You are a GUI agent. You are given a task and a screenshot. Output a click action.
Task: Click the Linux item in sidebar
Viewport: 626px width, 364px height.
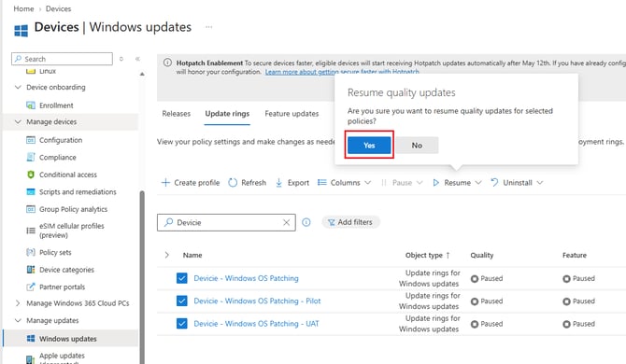pos(47,71)
